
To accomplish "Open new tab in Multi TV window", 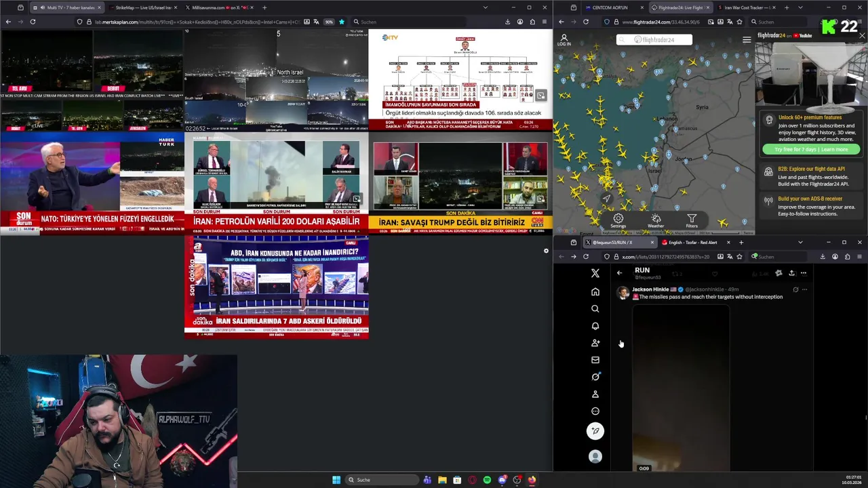I will point(264,7).
